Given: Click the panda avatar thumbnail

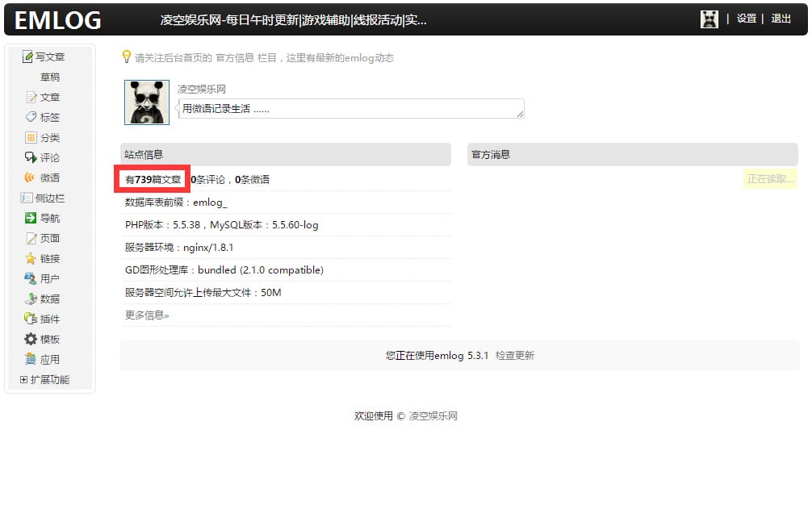Looking at the screenshot, I should (146, 102).
